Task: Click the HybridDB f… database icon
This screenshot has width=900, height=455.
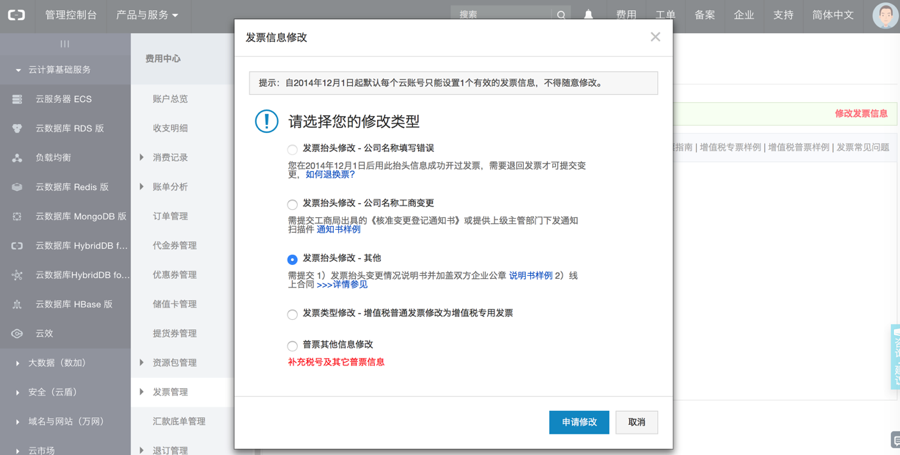Action: [17, 246]
